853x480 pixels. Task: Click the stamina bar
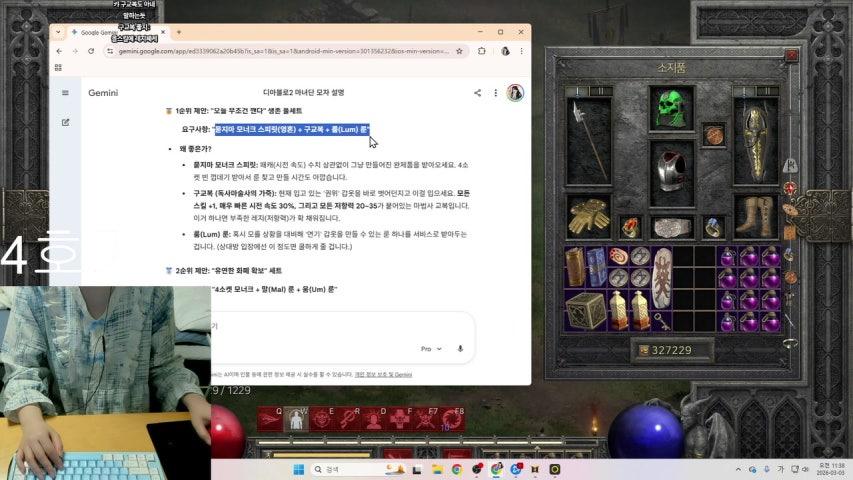321,454
